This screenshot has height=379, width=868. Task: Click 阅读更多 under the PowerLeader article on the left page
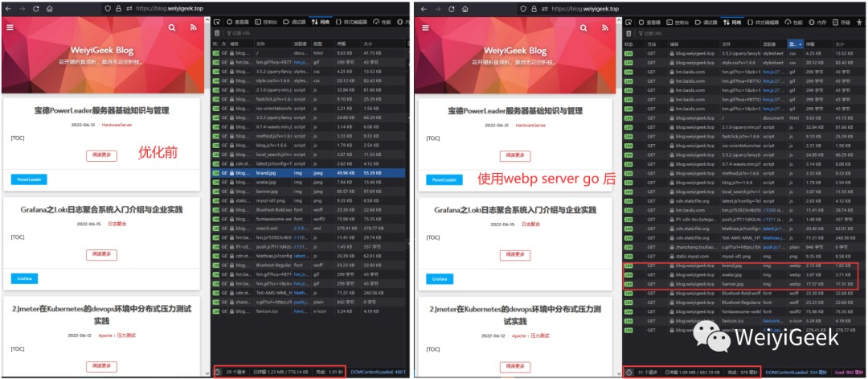click(101, 155)
